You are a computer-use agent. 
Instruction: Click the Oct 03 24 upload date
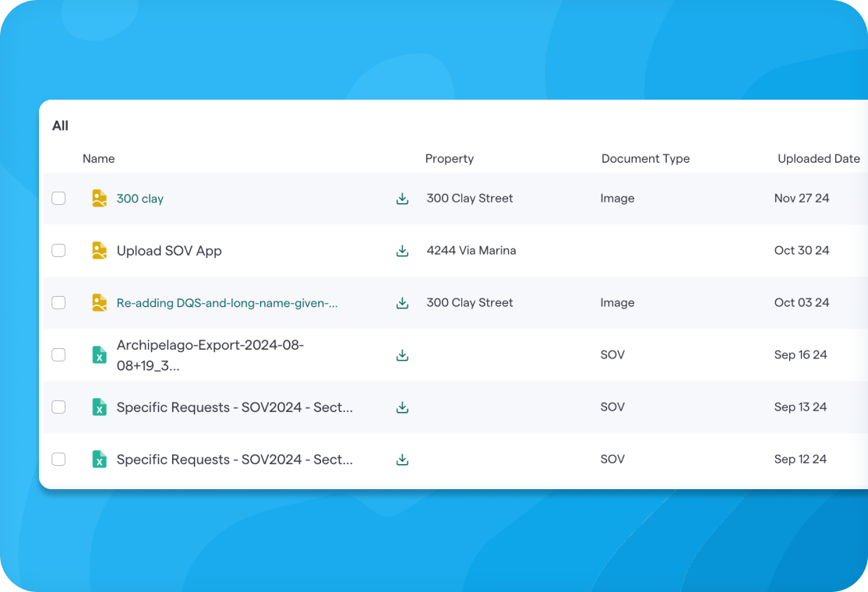(802, 303)
